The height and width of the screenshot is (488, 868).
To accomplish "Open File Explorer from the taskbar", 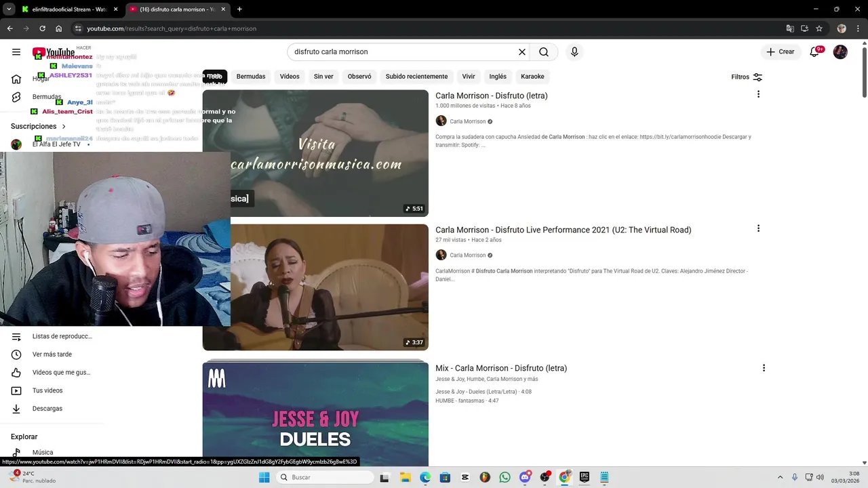I will tap(405, 477).
